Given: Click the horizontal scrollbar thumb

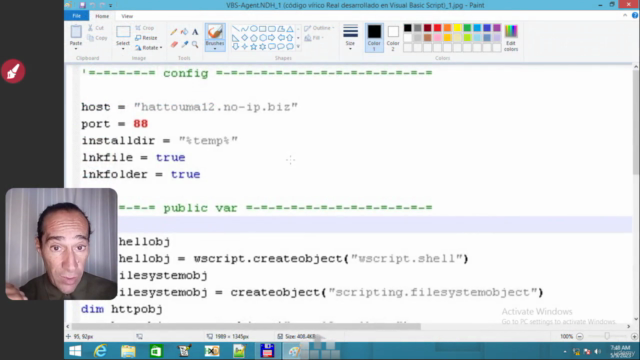Looking at the screenshot, I should pyautogui.click(x=246, y=327).
